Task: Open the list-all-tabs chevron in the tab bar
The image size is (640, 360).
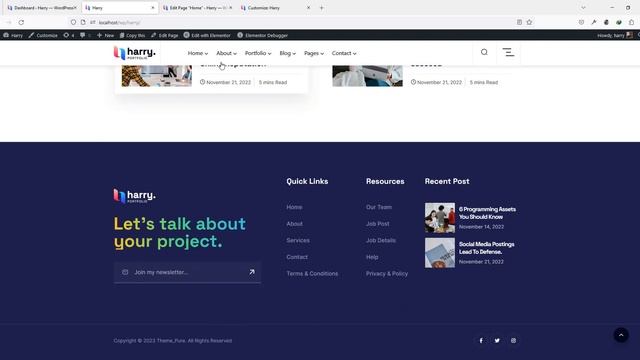Action: [x=583, y=8]
